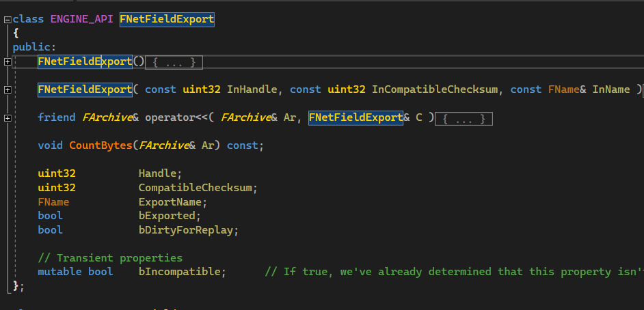This screenshot has width=644, height=310.
Task: Click the ENGINE_API macro
Action: coord(81,20)
